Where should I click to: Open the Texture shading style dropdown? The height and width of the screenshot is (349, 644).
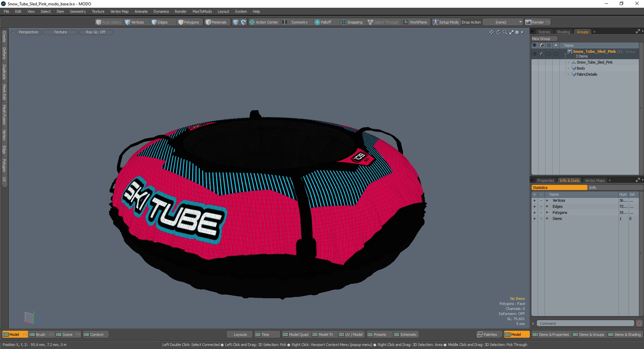[x=61, y=32]
